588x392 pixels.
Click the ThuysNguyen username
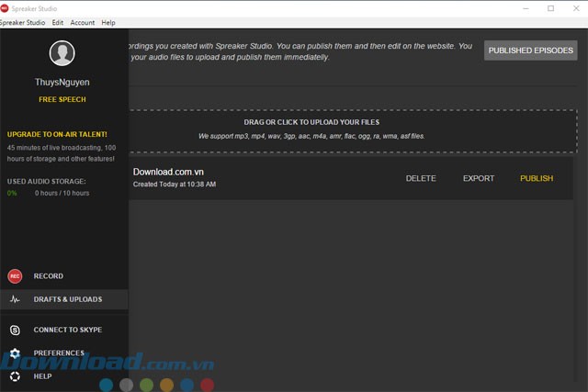tap(62, 82)
